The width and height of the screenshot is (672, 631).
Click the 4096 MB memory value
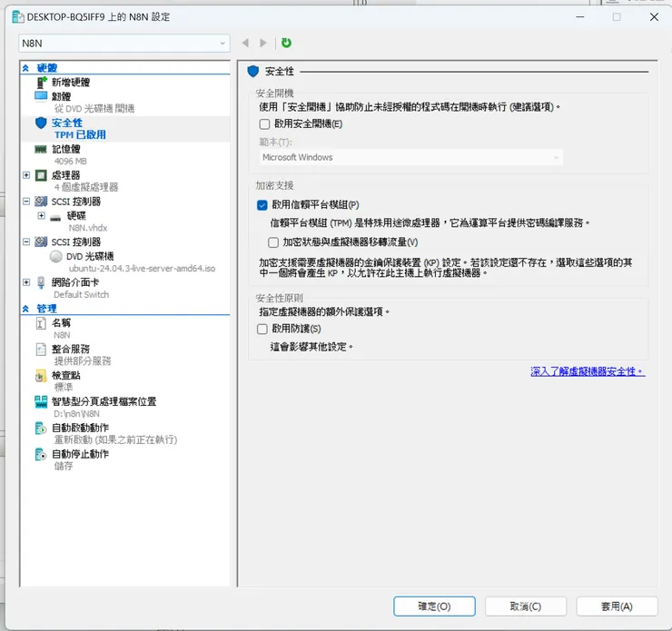click(71, 162)
